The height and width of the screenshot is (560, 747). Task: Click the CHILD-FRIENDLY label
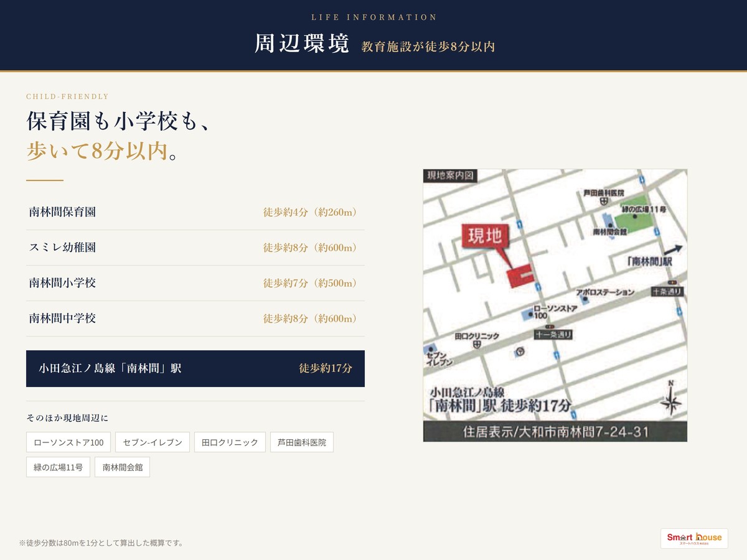click(x=67, y=96)
